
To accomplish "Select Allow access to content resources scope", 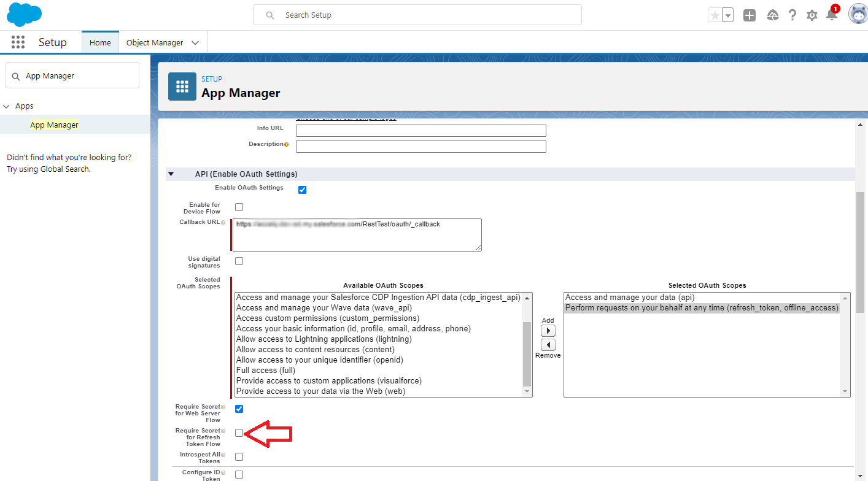I will pyautogui.click(x=316, y=349).
